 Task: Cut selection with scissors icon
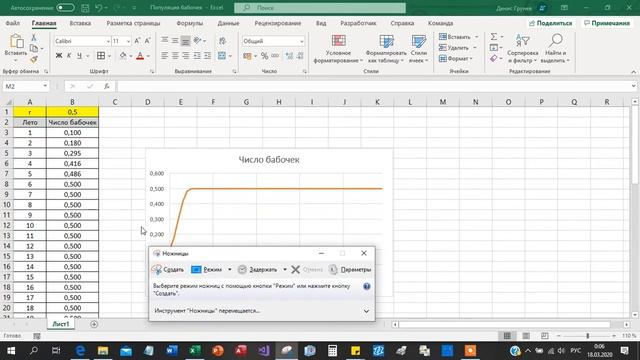pos(34,38)
